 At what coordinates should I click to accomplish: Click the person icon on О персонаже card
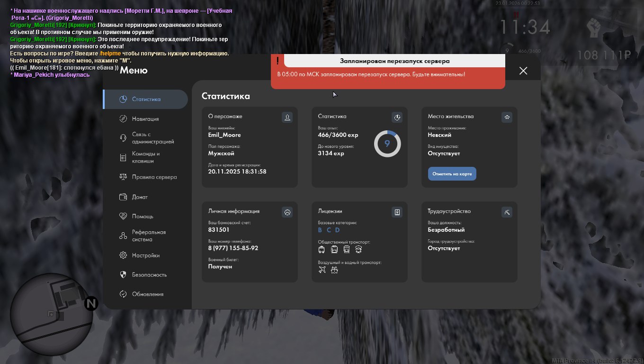click(x=287, y=117)
